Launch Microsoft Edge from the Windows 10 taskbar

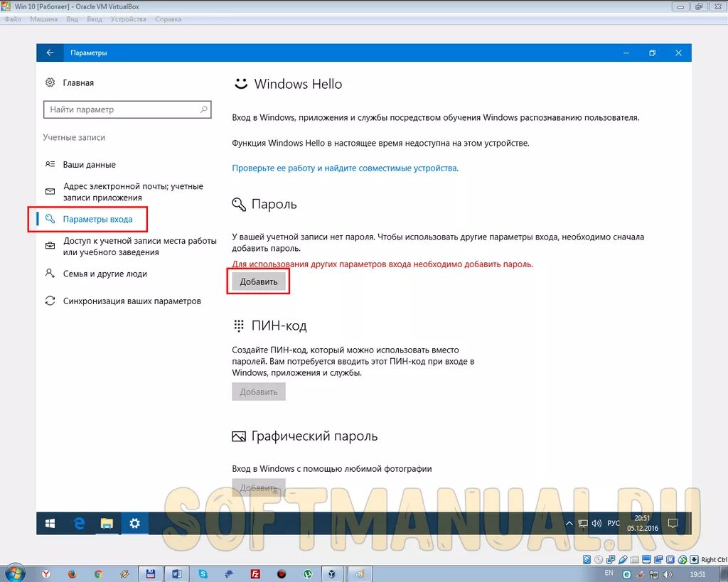80,524
